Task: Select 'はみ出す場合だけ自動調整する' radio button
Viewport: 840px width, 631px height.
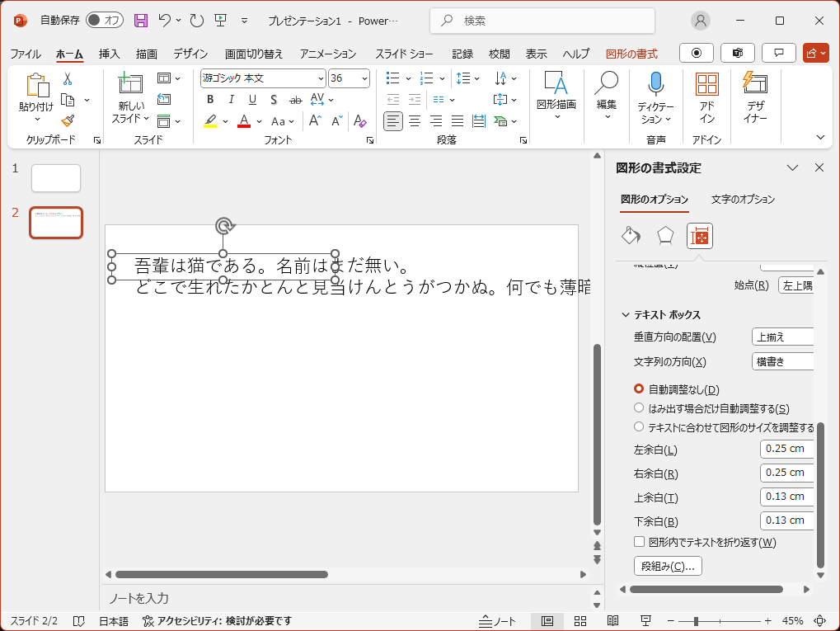Action: [639, 408]
